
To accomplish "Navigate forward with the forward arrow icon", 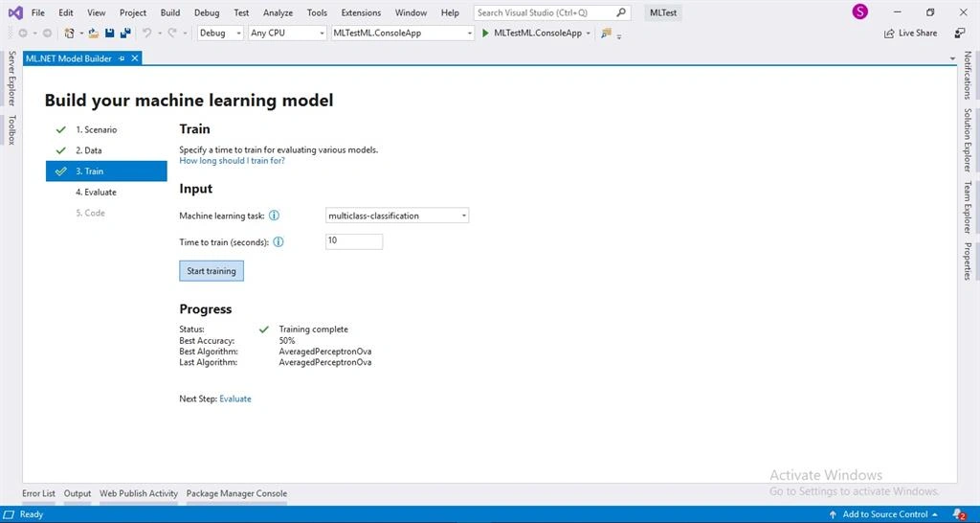I will tap(47, 34).
